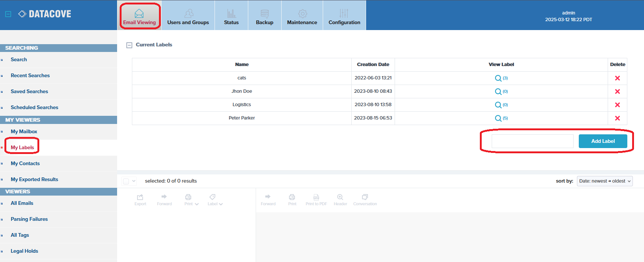Screen dimensions: 644x262
Task: Collapse the sidebar using top-left toggle
Action: (8, 14)
